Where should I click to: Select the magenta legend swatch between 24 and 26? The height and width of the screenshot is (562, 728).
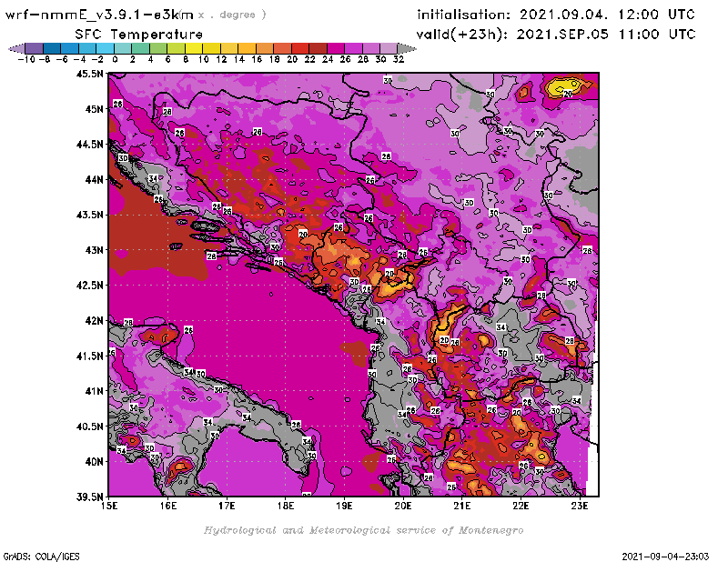click(335, 48)
